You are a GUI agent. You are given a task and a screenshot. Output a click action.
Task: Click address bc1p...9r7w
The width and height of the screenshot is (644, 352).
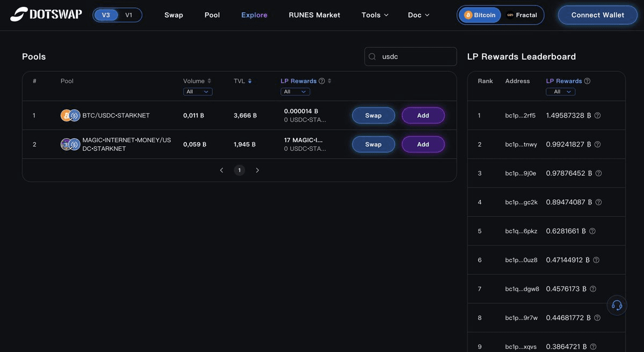[x=521, y=318]
